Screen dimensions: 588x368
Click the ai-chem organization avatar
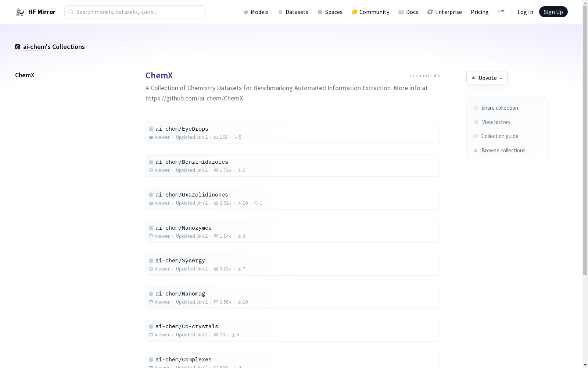tap(18, 47)
